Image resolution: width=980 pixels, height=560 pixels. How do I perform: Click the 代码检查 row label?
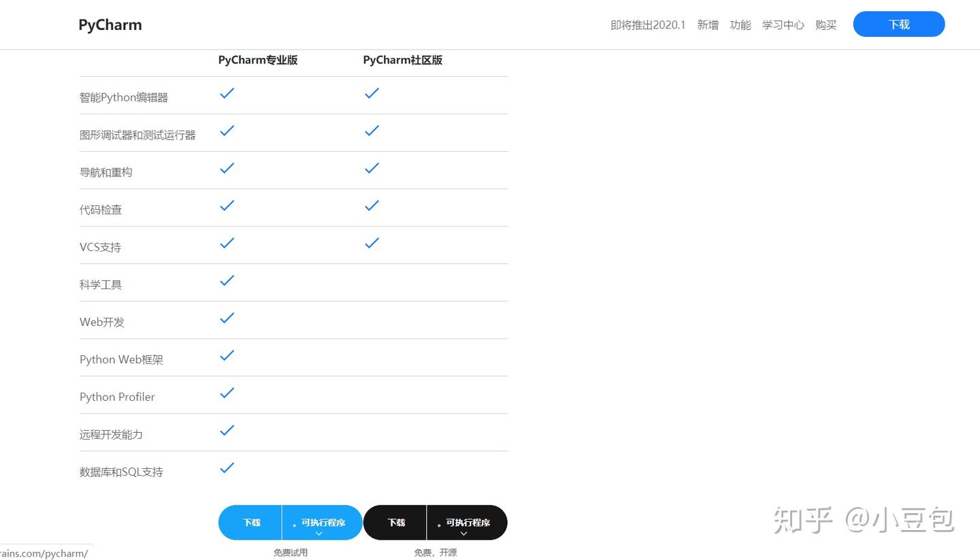click(101, 210)
